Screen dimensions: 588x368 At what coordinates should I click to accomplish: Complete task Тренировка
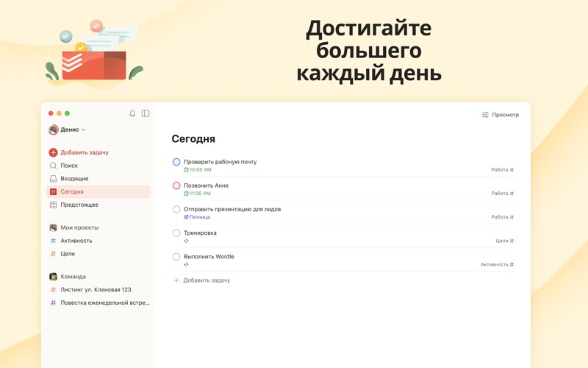pyautogui.click(x=176, y=233)
